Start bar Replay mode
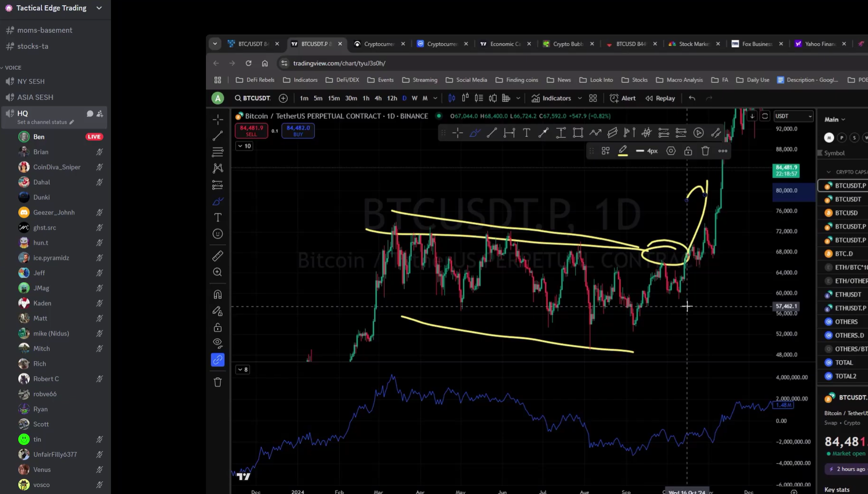Image resolution: width=868 pixels, height=494 pixels. pyautogui.click(x=660, y=98)
